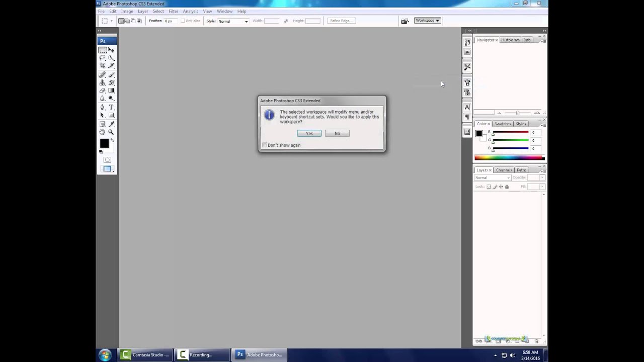
Task: Select the Eyedropper tool
Action: 111,124
